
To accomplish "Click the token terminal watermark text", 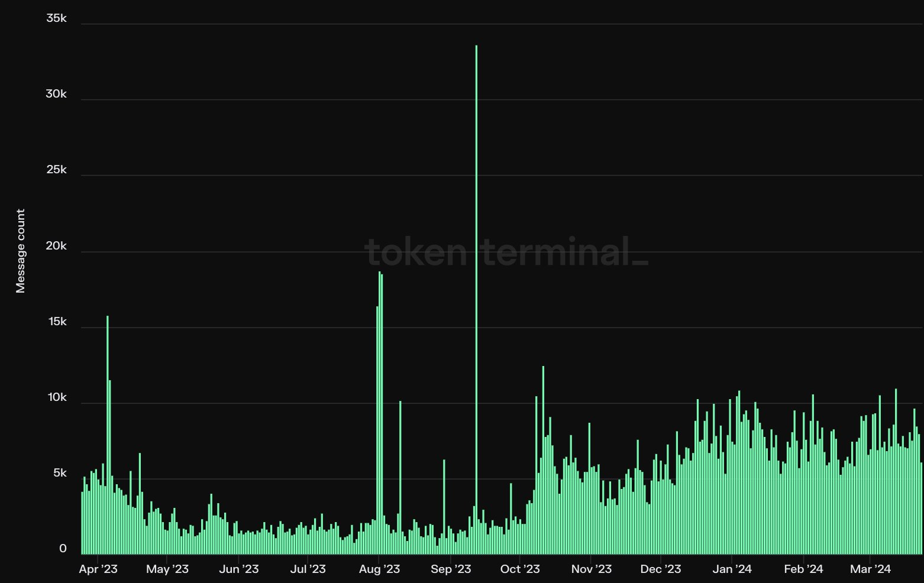I will click(506, 252).
